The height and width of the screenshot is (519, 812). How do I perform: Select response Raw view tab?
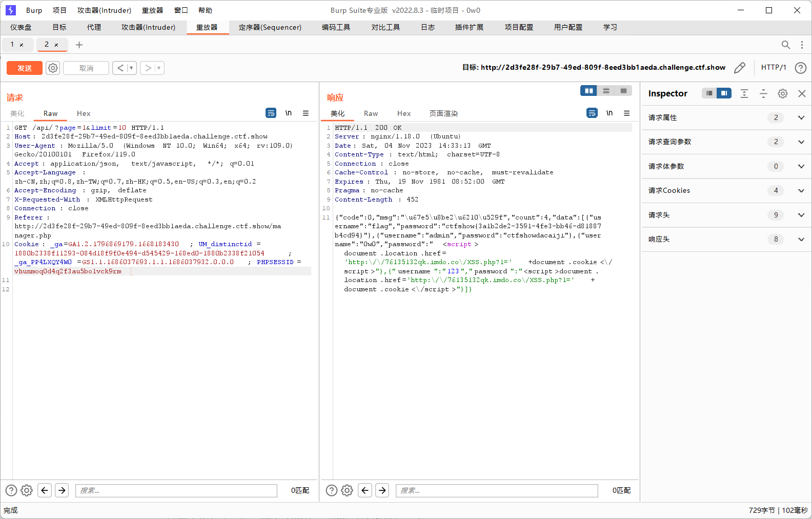tap(371, 113)
